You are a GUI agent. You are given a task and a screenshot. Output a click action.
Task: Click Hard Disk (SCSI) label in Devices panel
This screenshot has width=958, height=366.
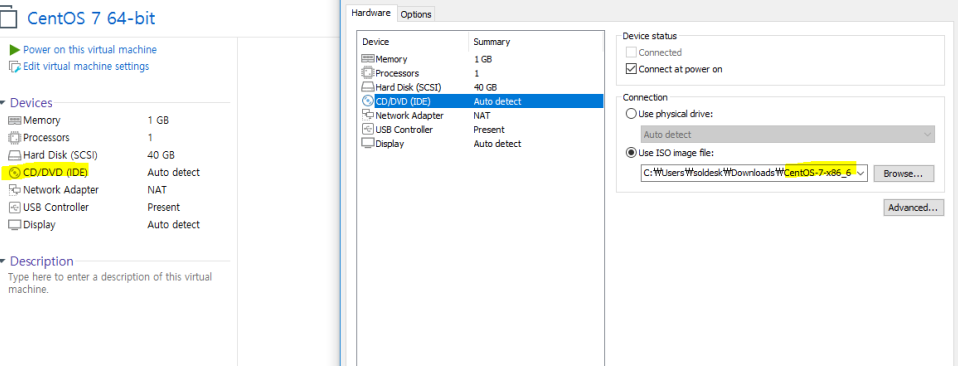[x=60, y=155]
